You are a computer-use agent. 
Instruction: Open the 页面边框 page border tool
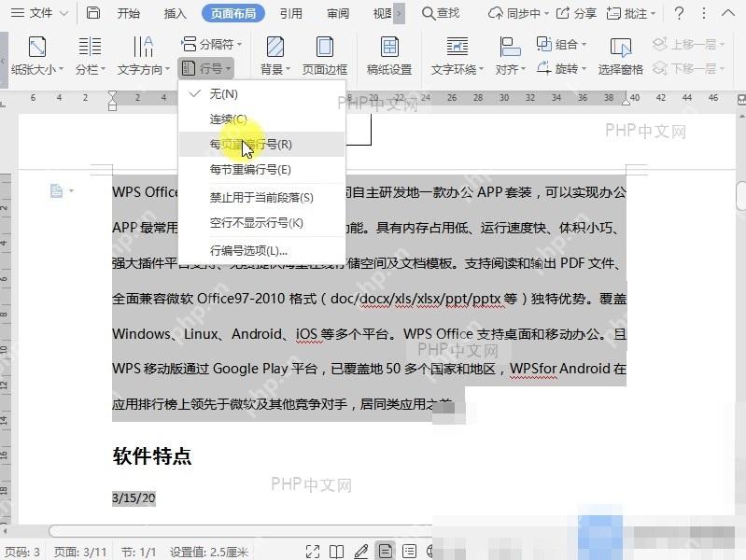(x=325, y=55)
